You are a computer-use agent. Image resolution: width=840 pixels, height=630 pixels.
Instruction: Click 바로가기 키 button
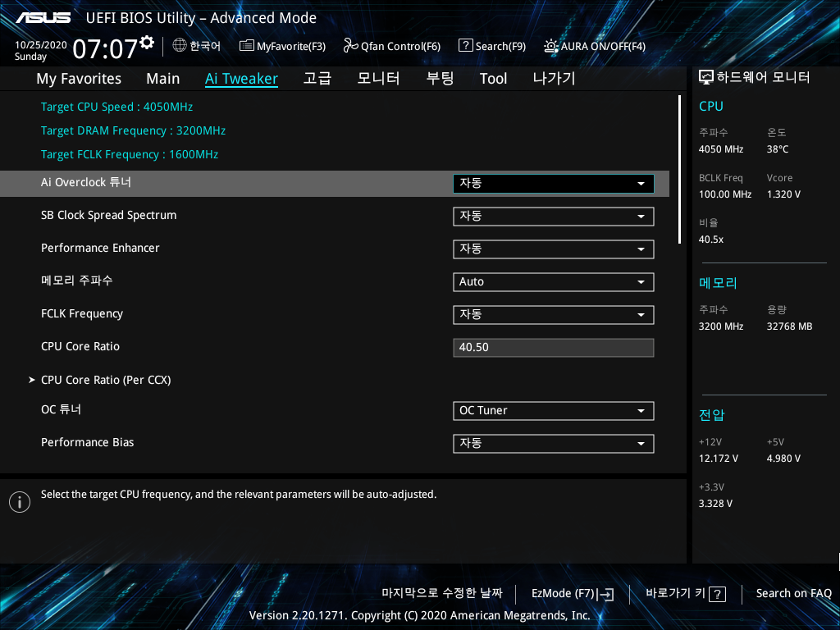point(686,594)
